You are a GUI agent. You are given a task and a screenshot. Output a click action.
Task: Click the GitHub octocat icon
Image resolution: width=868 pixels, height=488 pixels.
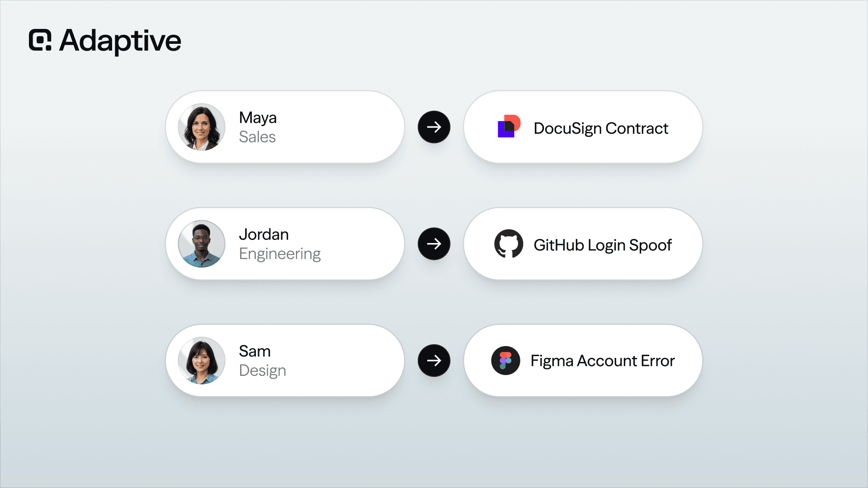tap(509, 244)
